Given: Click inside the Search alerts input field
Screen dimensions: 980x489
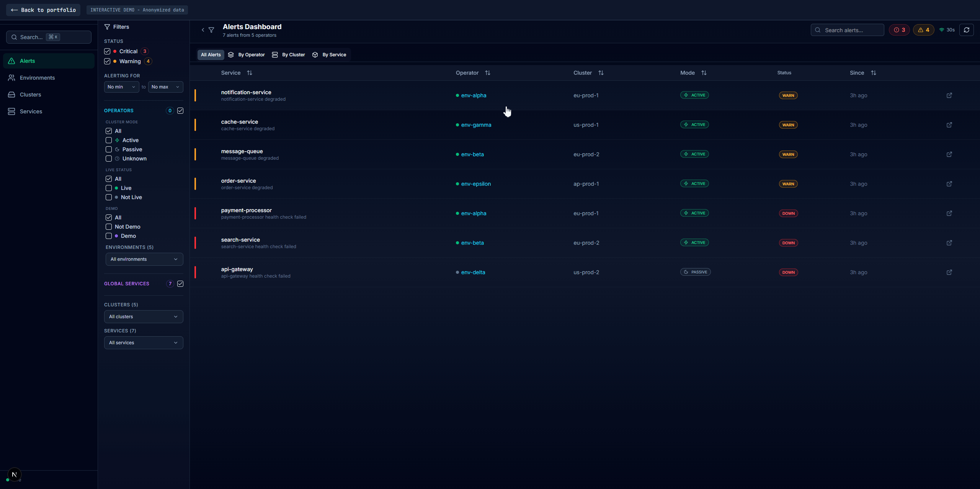Looking at the screenshot, I should coord(847,30).
